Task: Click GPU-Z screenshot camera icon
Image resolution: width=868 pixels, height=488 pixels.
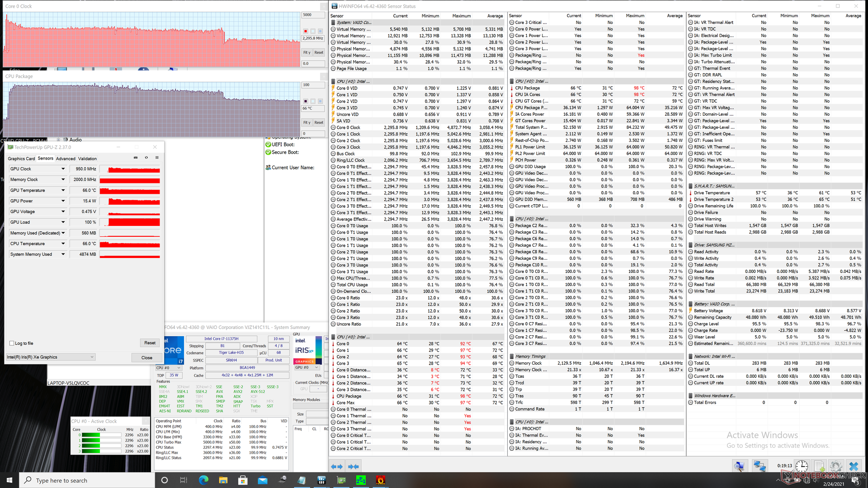Action: [136, 158]
